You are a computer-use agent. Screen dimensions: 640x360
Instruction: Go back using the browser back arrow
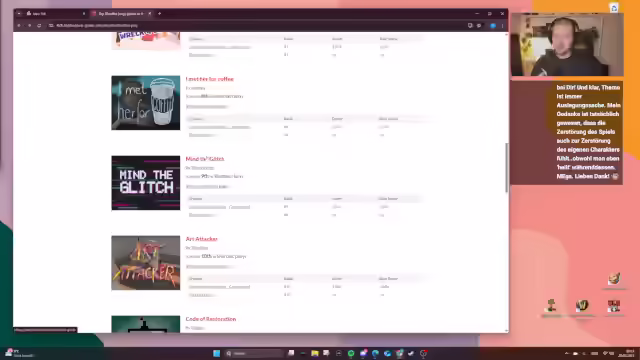19,25
